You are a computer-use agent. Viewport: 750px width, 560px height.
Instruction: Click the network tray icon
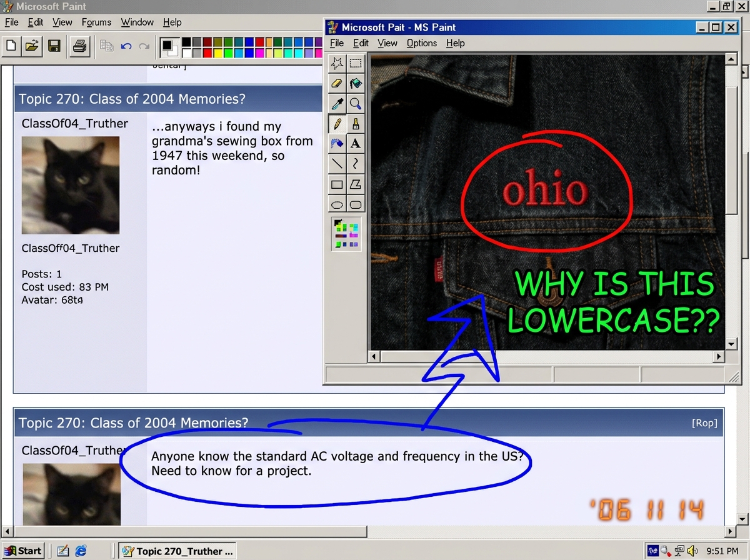[679, 551]
